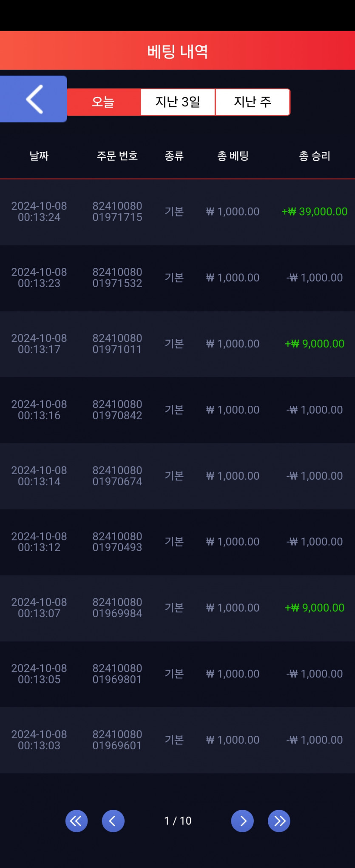Select the bet placed at 00:13:17
Image resolution: width=355 pixels, height=868 pixels.
click(177, 344)
